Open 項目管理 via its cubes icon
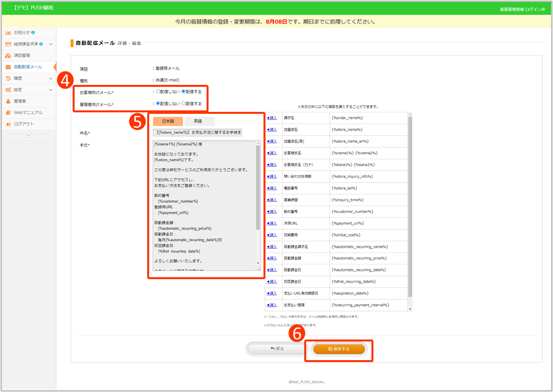 pos(8,55)
